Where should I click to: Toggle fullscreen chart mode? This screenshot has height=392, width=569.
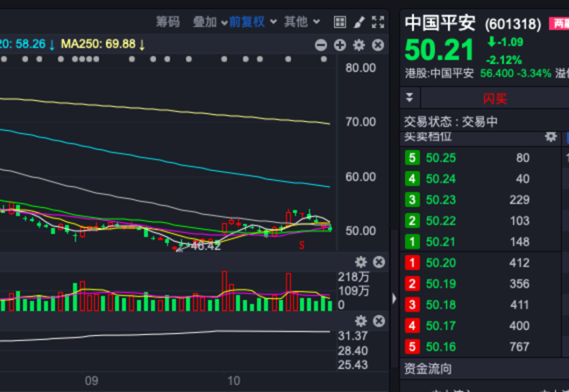point(378,22)
